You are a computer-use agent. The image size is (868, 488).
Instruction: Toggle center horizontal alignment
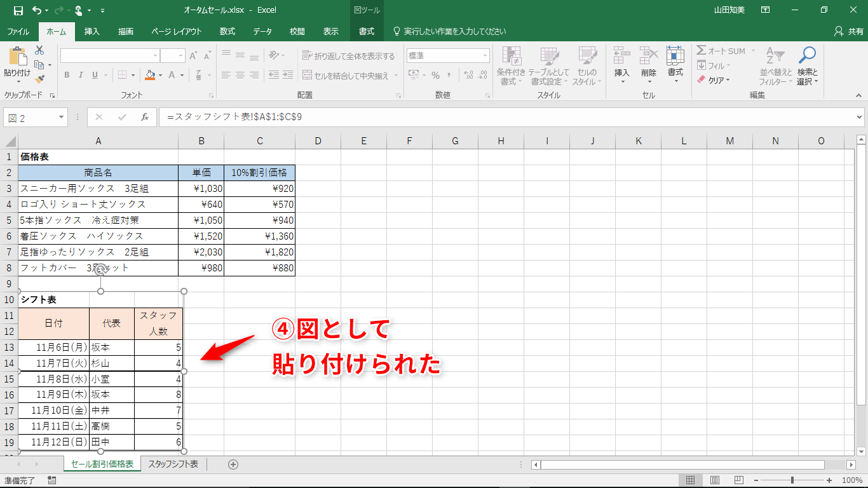click(x=240, y=75)
